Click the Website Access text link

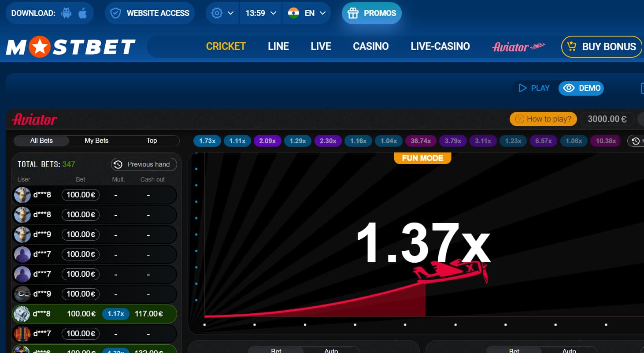click(x=158, y=13)
